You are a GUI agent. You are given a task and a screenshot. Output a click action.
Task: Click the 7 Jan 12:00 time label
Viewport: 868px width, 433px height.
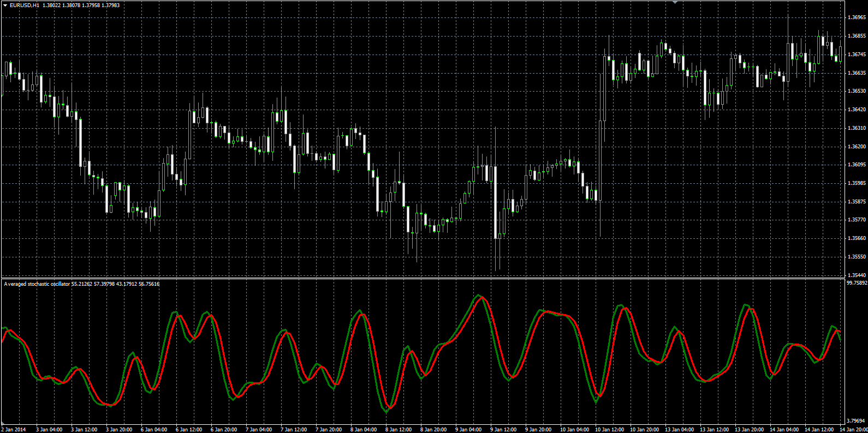tap(294, 430)
